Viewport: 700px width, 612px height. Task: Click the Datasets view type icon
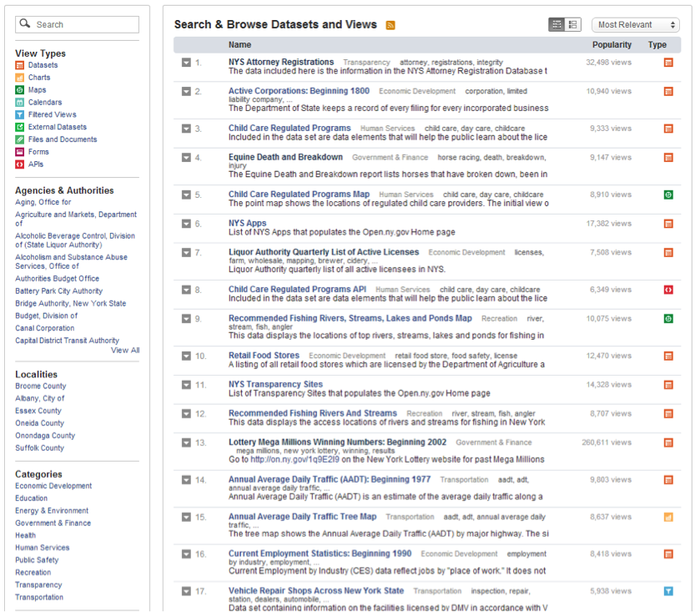click(x=20, y=65)
